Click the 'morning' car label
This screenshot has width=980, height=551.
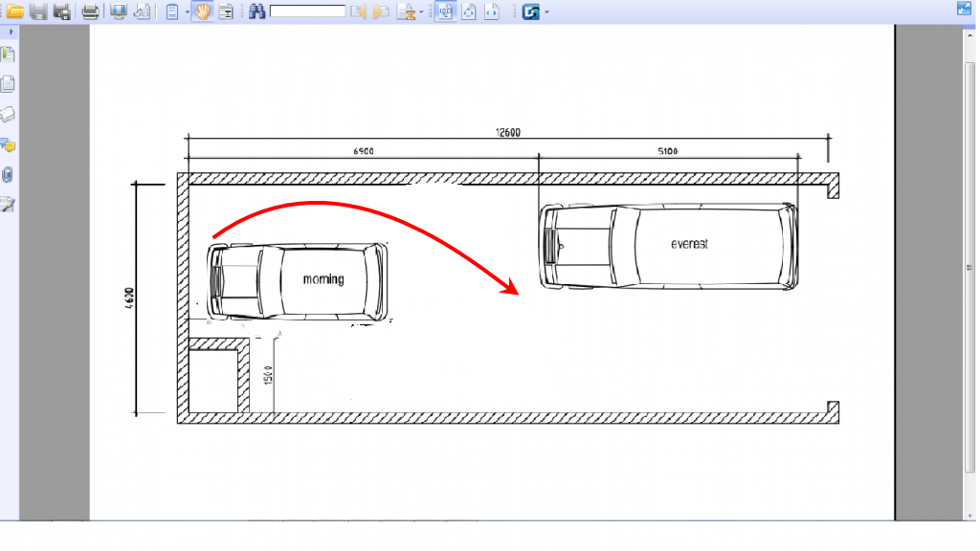(x=323, y=279)
